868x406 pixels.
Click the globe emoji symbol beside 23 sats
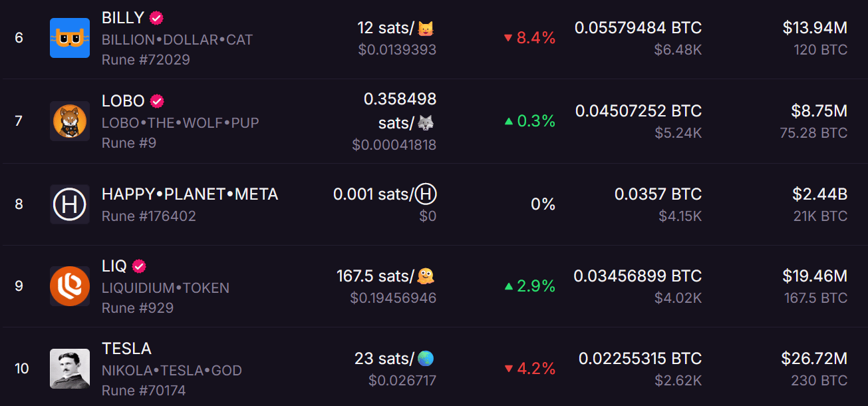point(426,359)
